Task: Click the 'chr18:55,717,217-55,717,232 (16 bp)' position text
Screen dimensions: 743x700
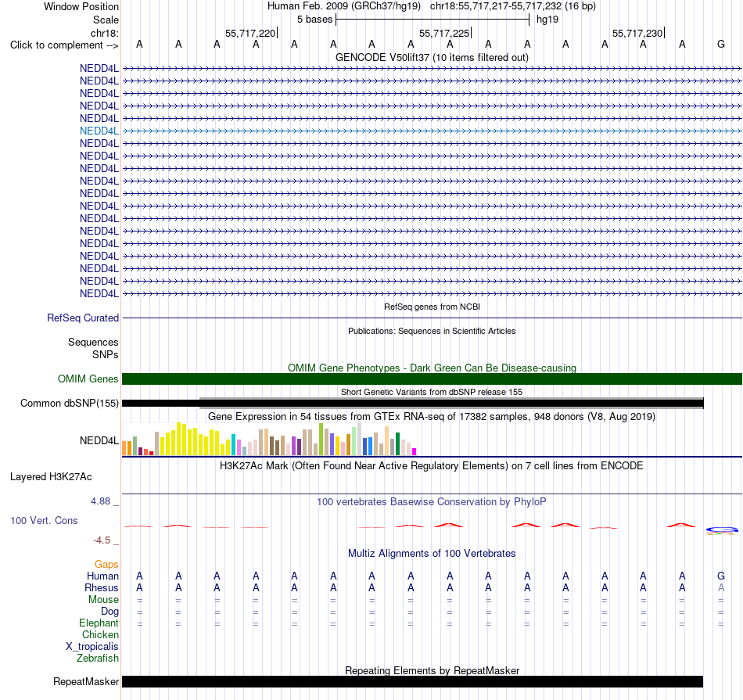Action: (513, 6)
